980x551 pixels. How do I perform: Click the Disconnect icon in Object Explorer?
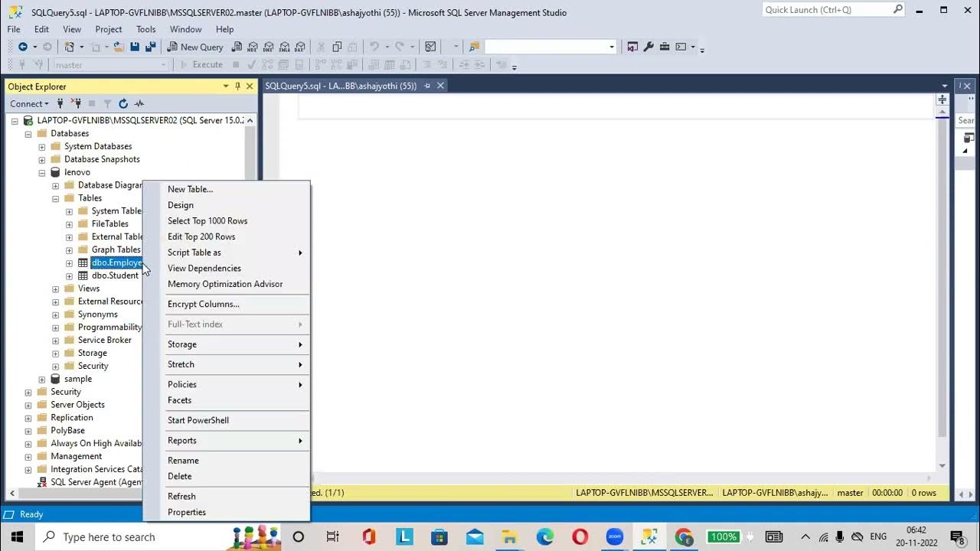[76, 103]
